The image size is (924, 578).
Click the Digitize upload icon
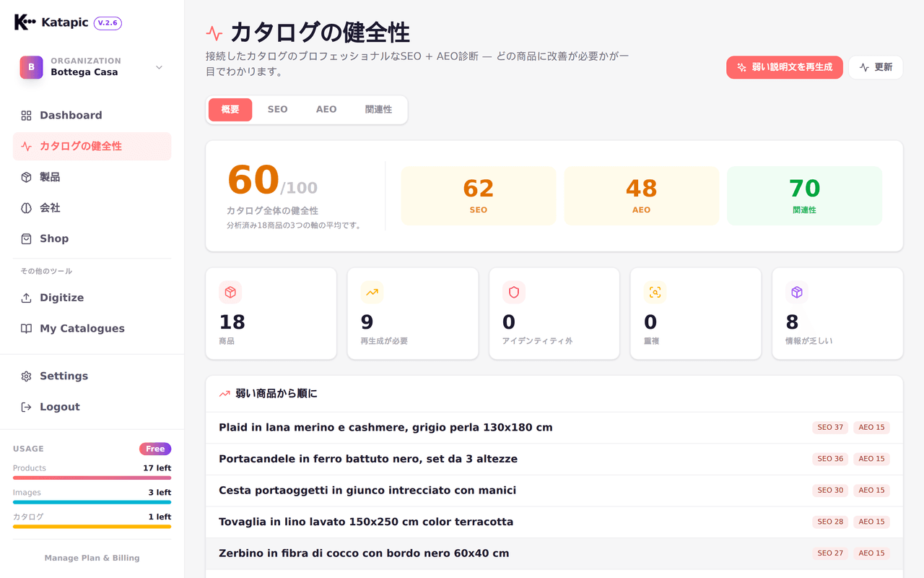tap(26, 298)
